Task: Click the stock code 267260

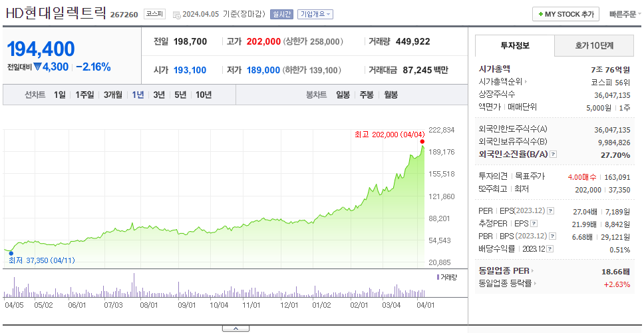Action: [124, 15]
